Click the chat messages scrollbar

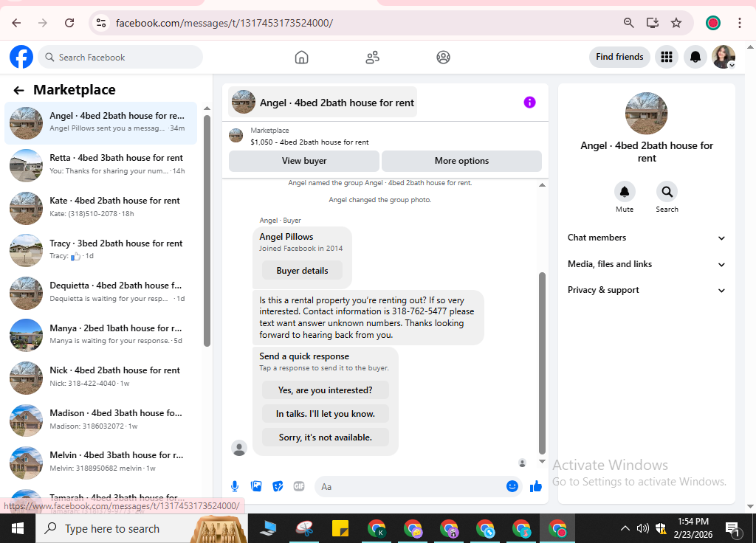point(542,363)
